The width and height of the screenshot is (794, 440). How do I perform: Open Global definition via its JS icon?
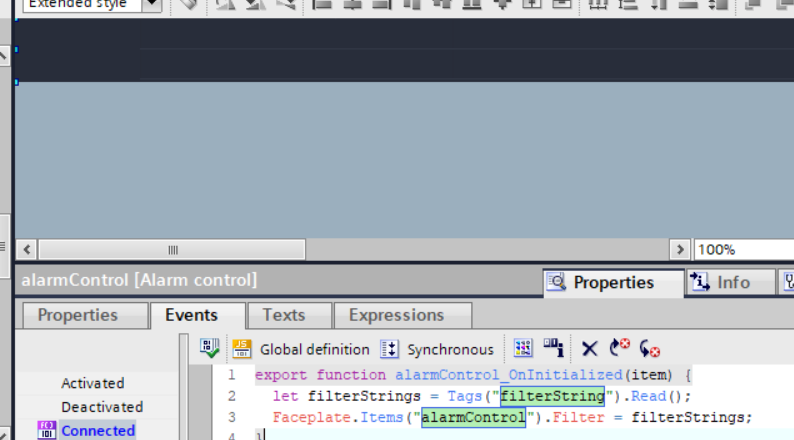[242, 349]
